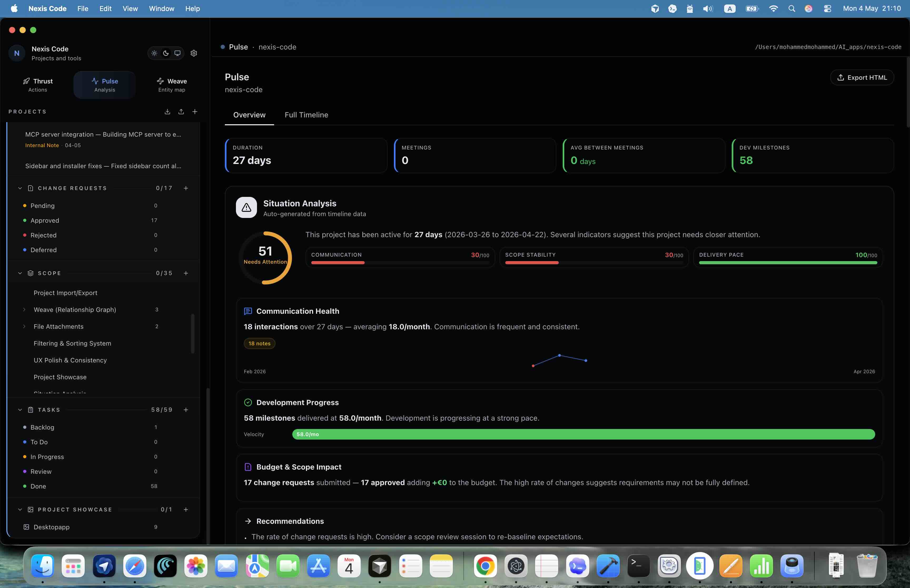Click the Communication score bar
Screen dimensions: 910x588
point(400,263)
